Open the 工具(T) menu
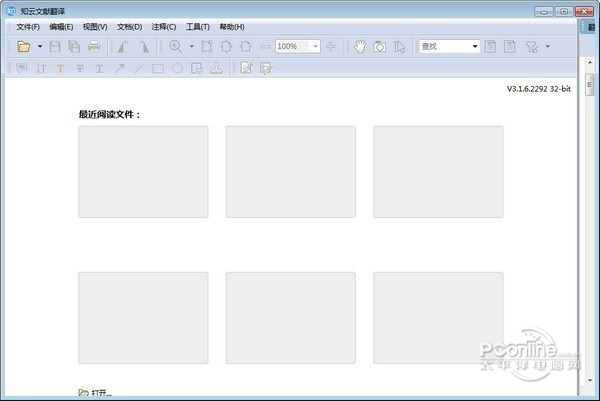The width and height of the screenshot is (600, 401). (198, 27)
